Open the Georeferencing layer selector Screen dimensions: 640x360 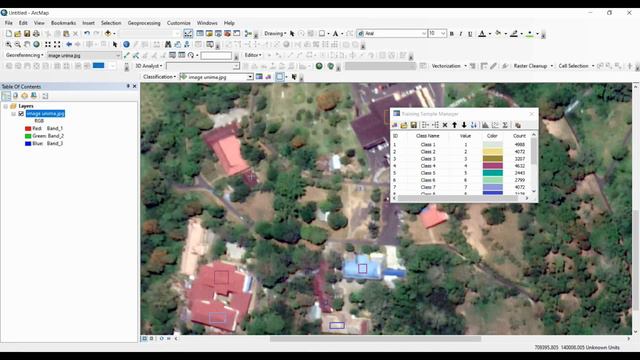[x=84, y=55]
